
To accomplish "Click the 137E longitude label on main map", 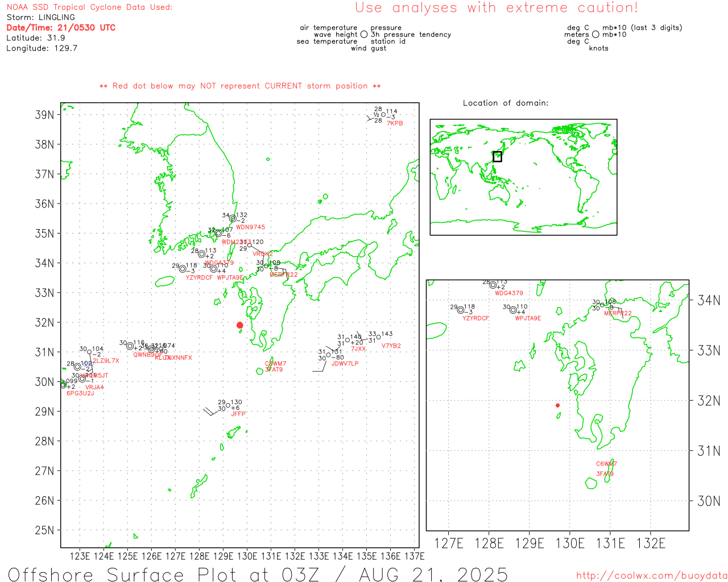I will tap(414, 556).
